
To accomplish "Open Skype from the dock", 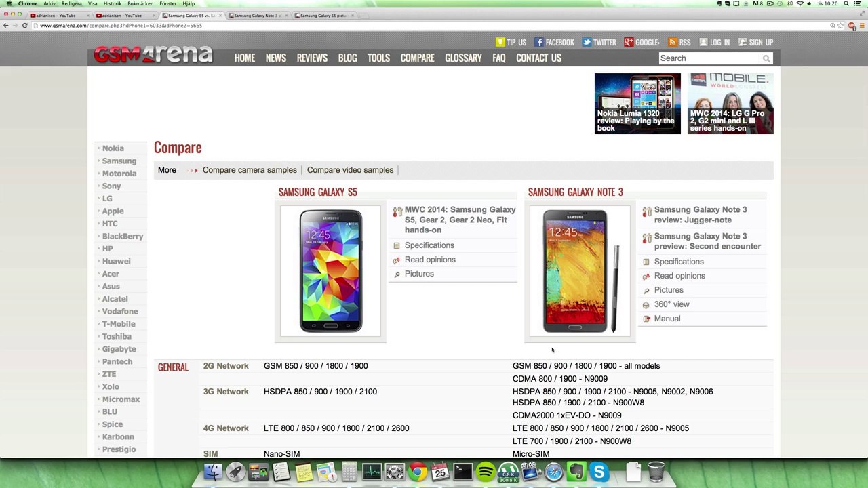I will (599, 472).
